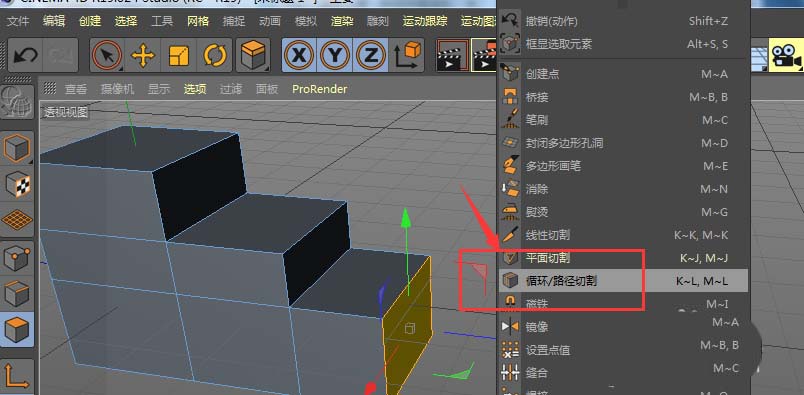The height and width of the screenshot is (395, 804).
Task: Click the globe icon above left palette
Action: point(18,103)
